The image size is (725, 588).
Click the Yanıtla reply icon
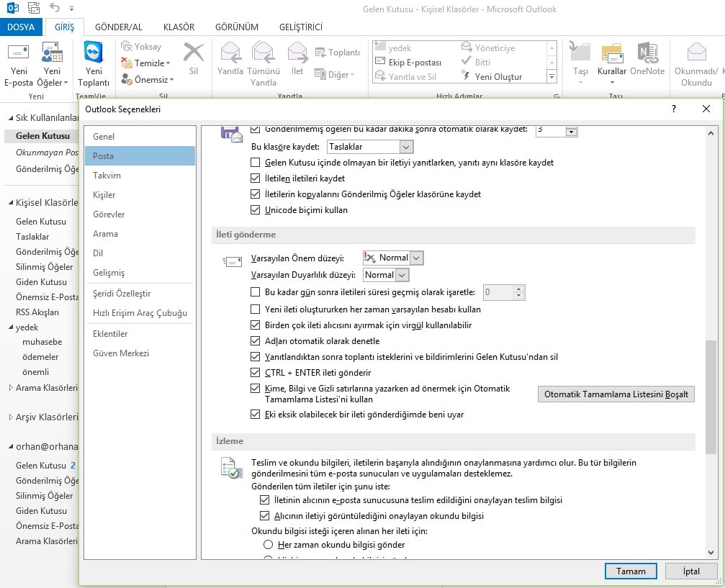tap(230, 53)
